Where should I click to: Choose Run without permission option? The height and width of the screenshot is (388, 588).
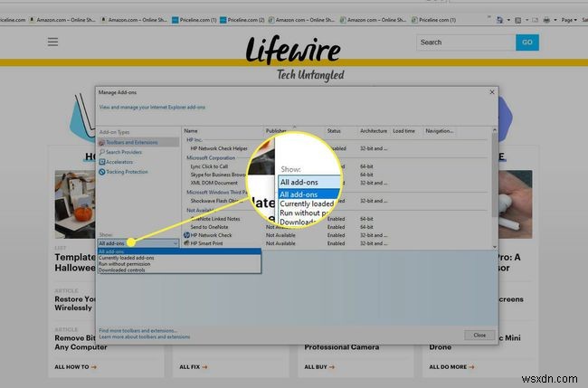(x=179, y=264)
